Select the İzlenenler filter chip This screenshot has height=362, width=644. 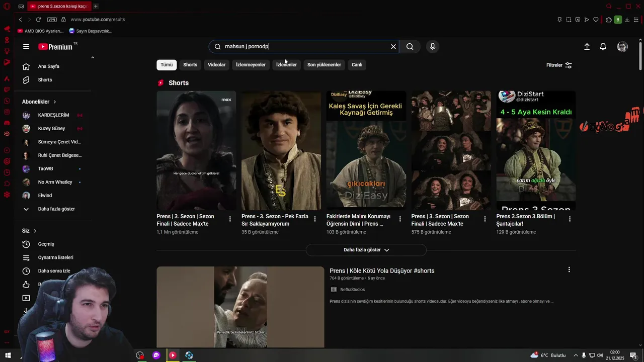(286, 65)
